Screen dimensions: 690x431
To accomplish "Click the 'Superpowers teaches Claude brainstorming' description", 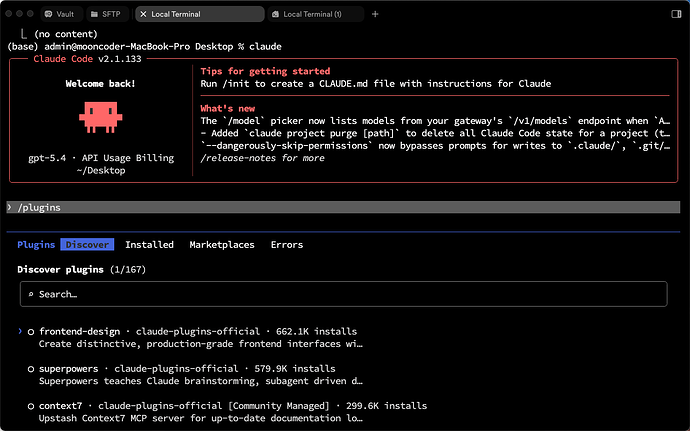I will (x=201, y=381).
